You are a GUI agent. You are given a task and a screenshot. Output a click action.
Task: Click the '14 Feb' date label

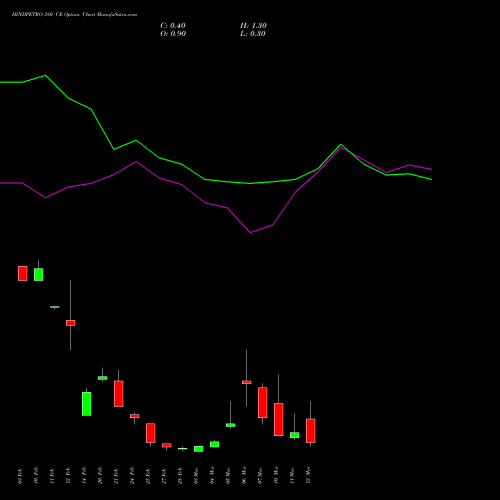[x=84, y=476]
